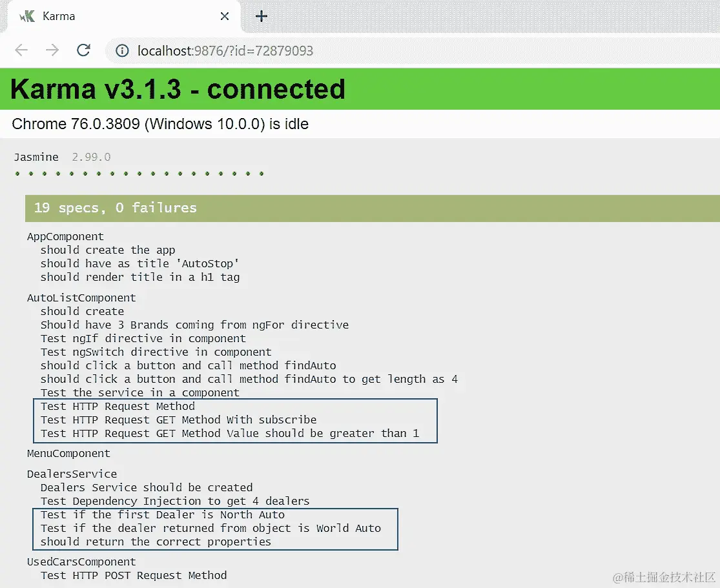Screen dimensions: 720x588
Task: Select 'dealer returned from object is World Auto' spec
Action: [211, 529]
